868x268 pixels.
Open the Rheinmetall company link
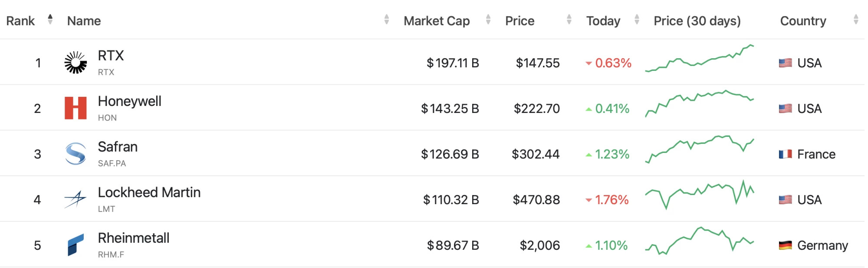(x=134, y=238)
